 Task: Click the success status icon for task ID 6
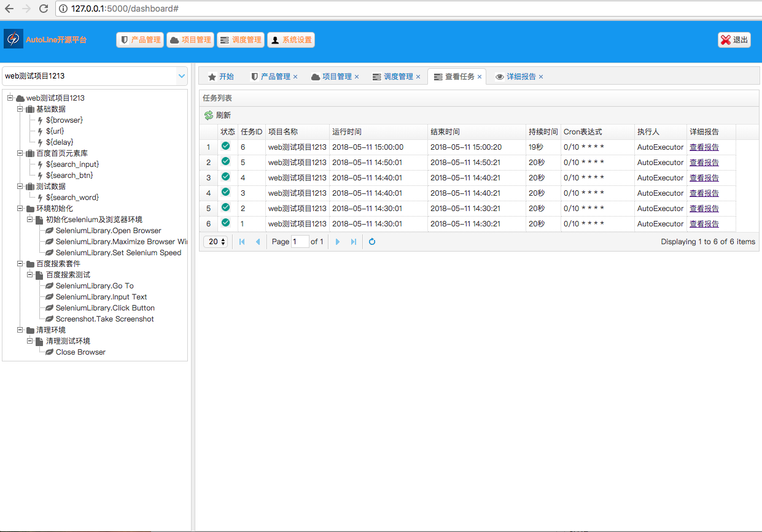[225, 146]
